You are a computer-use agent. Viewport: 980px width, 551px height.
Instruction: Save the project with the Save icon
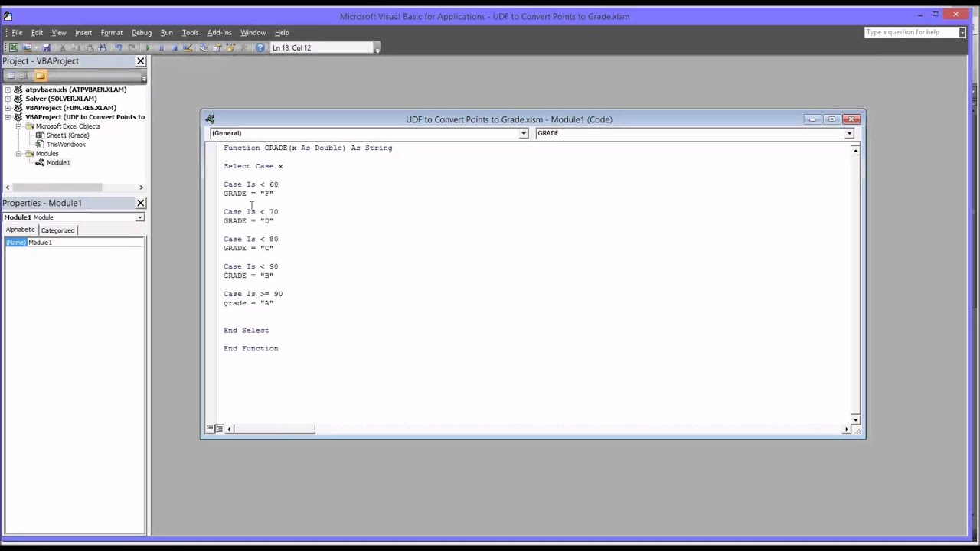tap(46, 47)
